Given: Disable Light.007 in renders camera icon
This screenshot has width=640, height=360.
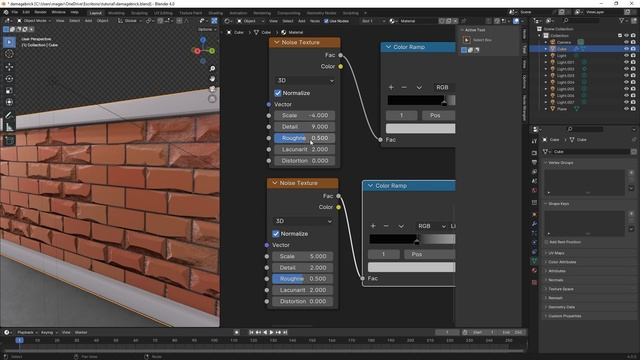Looking at the screenshot, I should pos(633,102).
